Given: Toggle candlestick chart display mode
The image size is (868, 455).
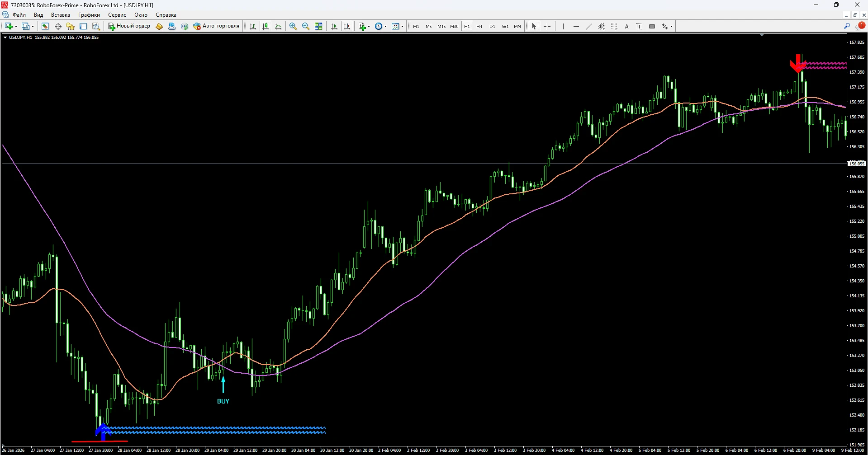Looking at the screenshot, I should click(x=266, y=26).
